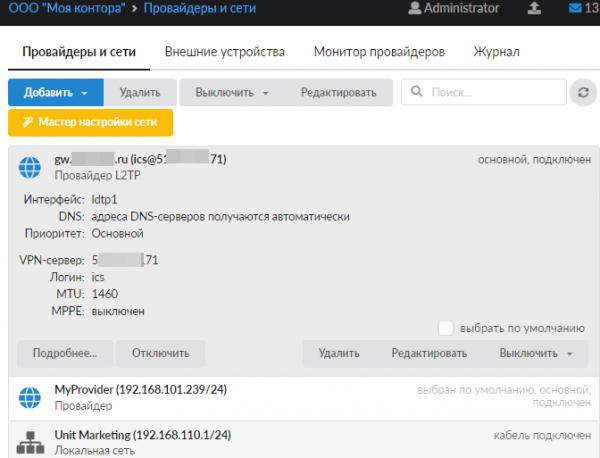Image resolution: width=600 pixels, height=458 pixels.
Task: Switch to 'Внешние устройства' tab
Action: tap(224, 52)
